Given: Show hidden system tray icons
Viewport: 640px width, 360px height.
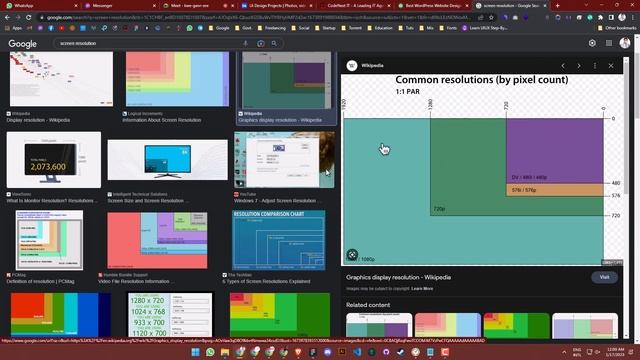Looking at the screenshot, I should pyautogui.click(x=564, y=352).
